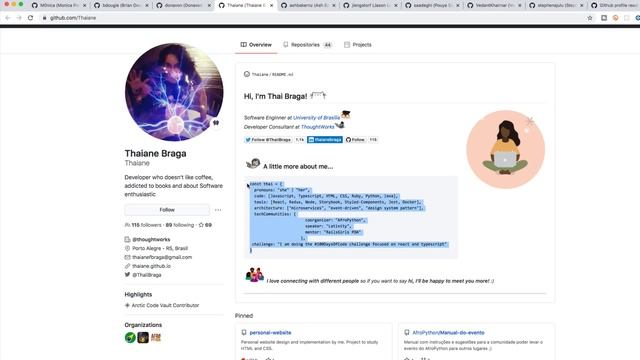Click the Organizations sidebar heading

(x=143, y=325)
